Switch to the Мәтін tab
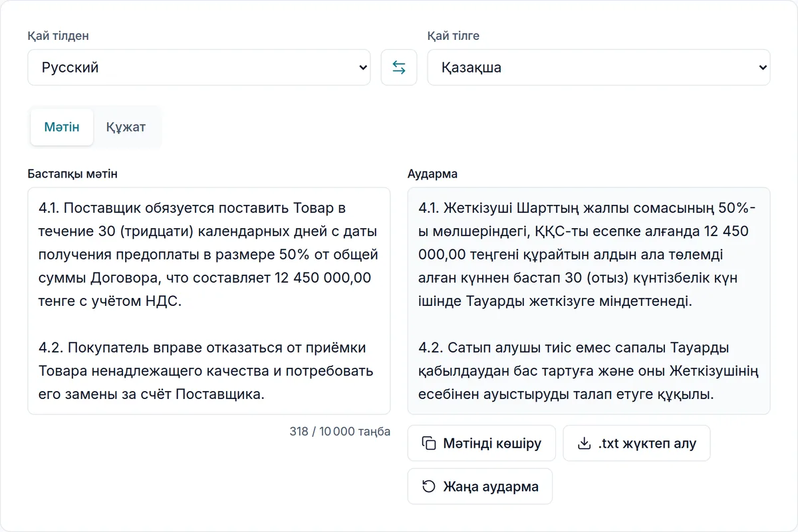Image resolution: width=798 pixels, height=532 pixels. click(x=62, y=127)
